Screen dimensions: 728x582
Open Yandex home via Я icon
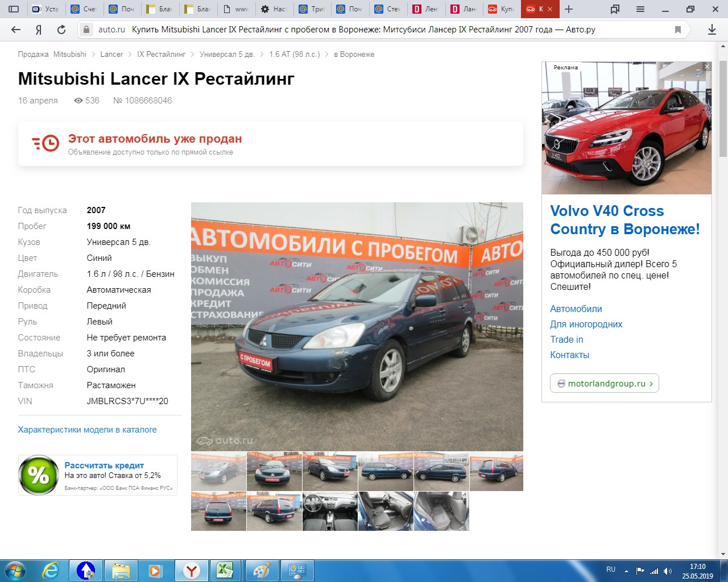[39, 30]
